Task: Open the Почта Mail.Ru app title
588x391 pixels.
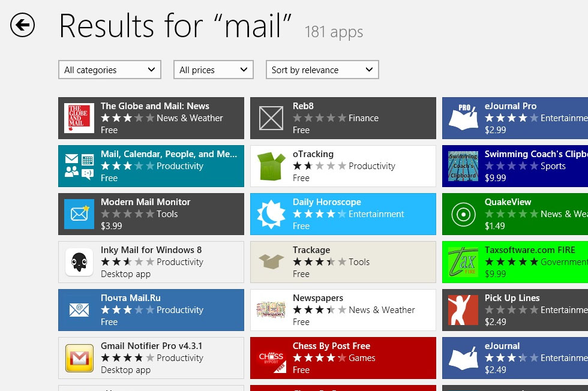Action: coord(131,298)
